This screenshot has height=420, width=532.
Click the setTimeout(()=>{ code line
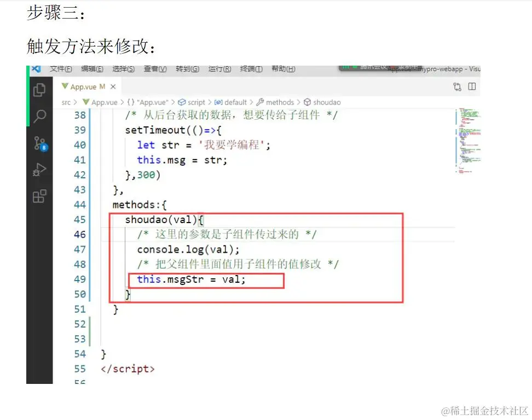click(x=173, y=130)
